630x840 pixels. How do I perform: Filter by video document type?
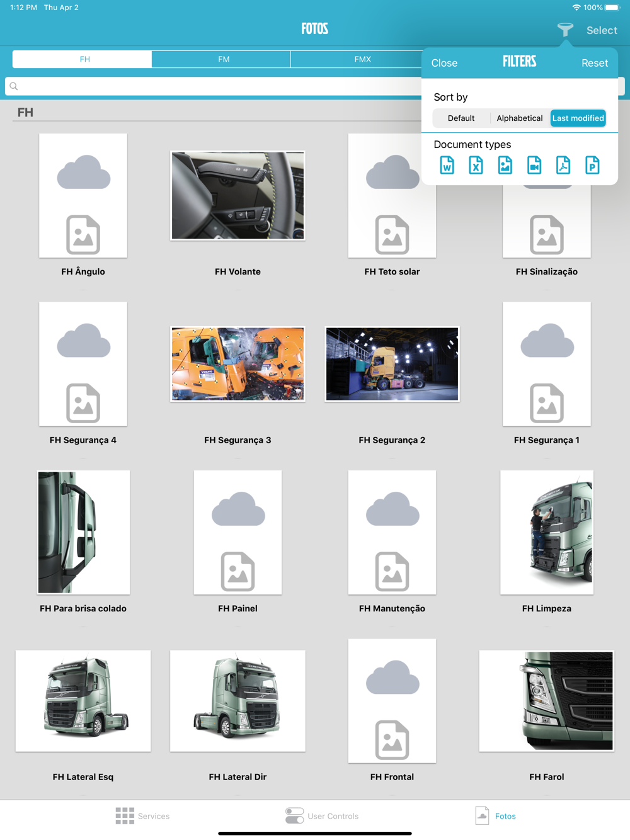tap(534, 165)
